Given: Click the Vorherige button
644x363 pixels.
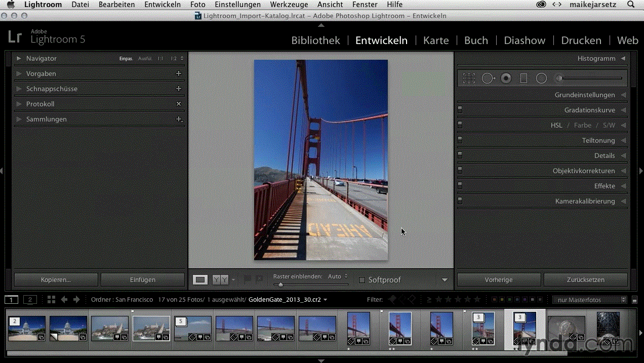Looking at the screenshot, I should [499, 279].
